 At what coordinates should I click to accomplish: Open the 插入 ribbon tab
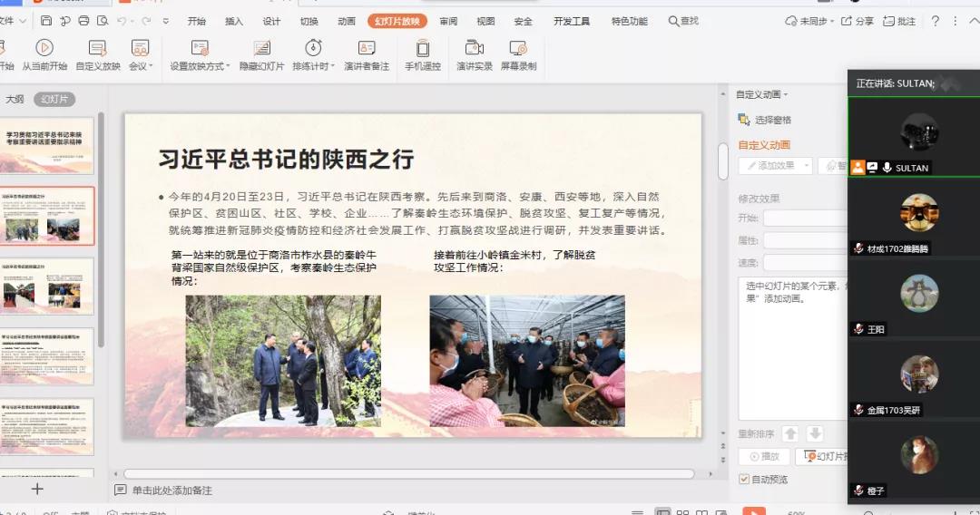[x=233, y=21]
